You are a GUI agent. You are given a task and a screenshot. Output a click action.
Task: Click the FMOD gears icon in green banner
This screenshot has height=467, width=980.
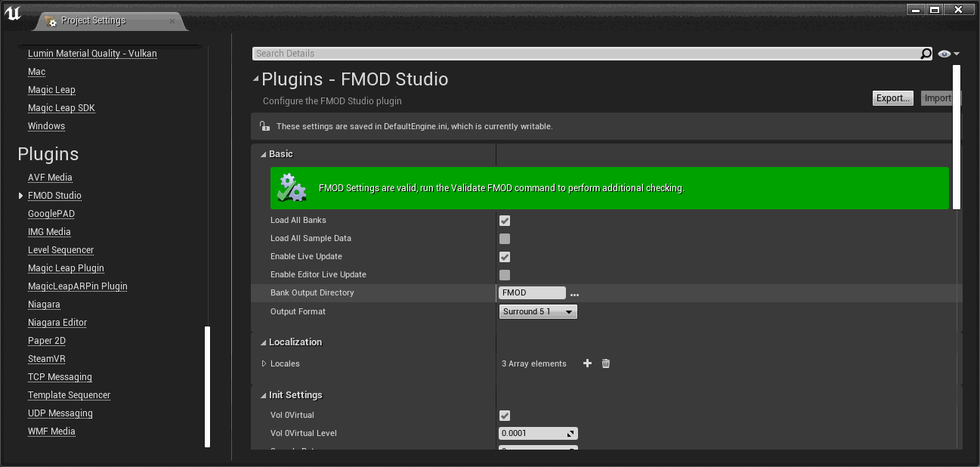(x=292, y=187)
